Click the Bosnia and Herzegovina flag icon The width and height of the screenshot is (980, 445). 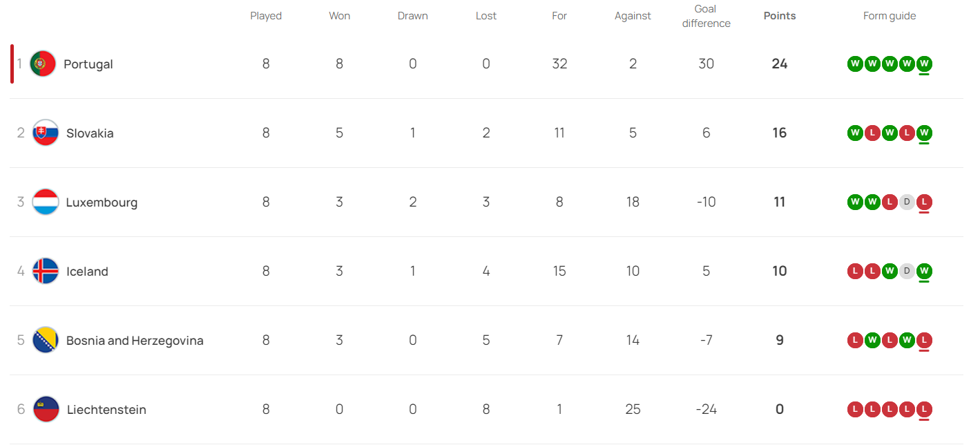pos(46,340)
